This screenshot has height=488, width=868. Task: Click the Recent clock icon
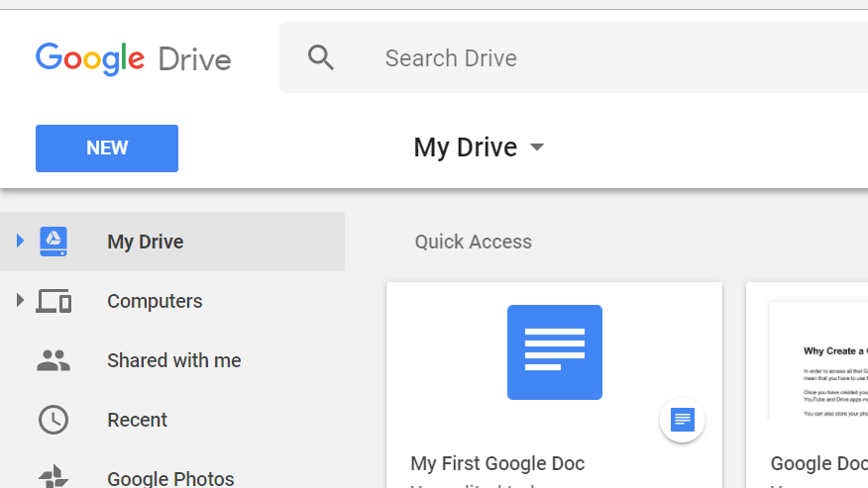[54, 420]
